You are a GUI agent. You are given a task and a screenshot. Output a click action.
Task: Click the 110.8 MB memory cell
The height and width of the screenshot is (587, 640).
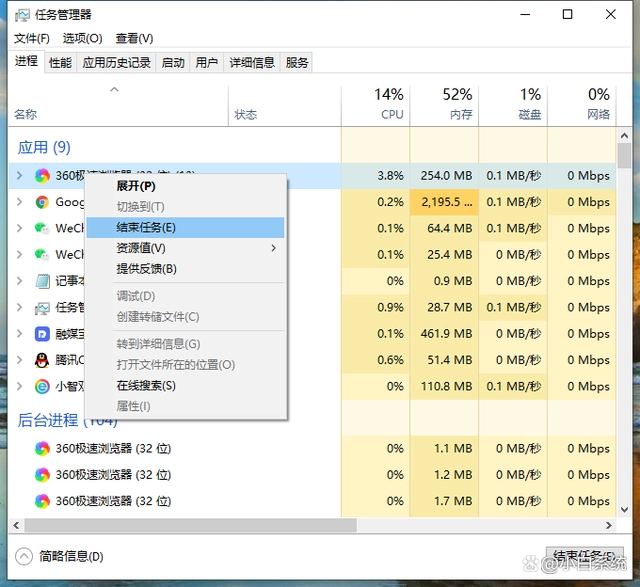click(444, 386)
